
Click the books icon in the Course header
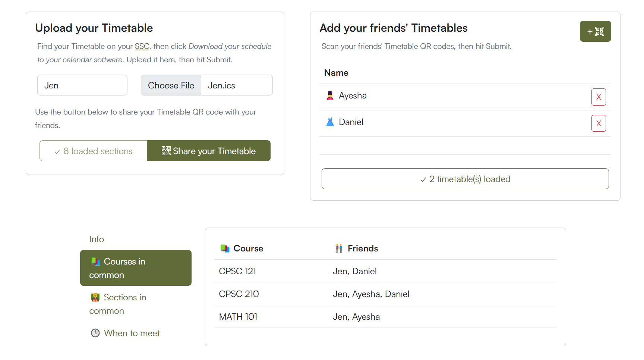click(x=225, y=248)
